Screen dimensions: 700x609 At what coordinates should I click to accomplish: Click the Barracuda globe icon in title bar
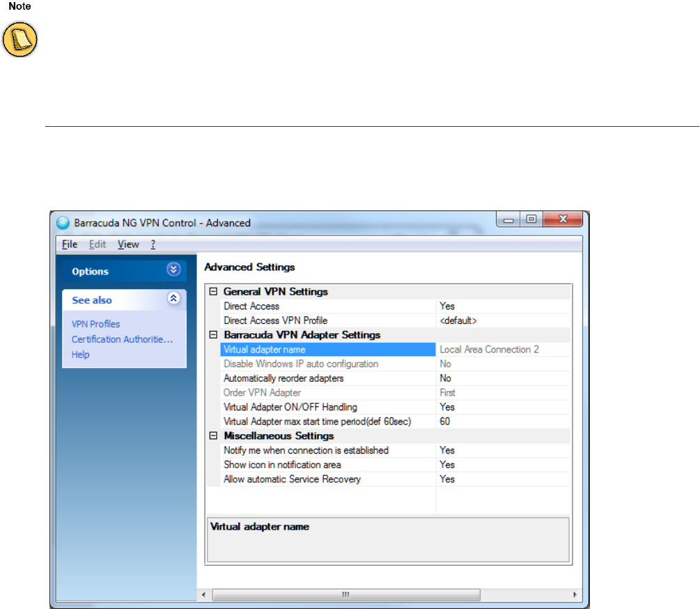(63, 222)
